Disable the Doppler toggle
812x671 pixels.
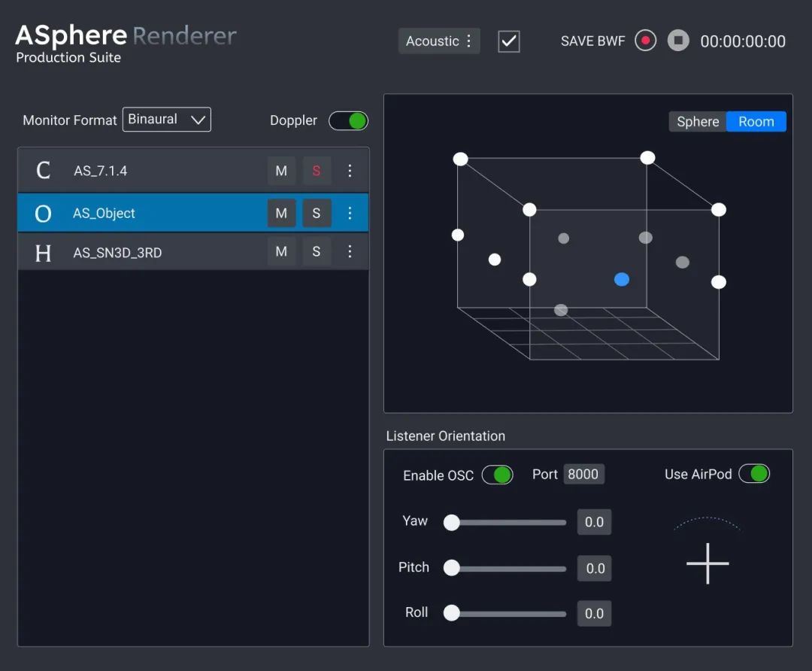(x=348, y=120)
